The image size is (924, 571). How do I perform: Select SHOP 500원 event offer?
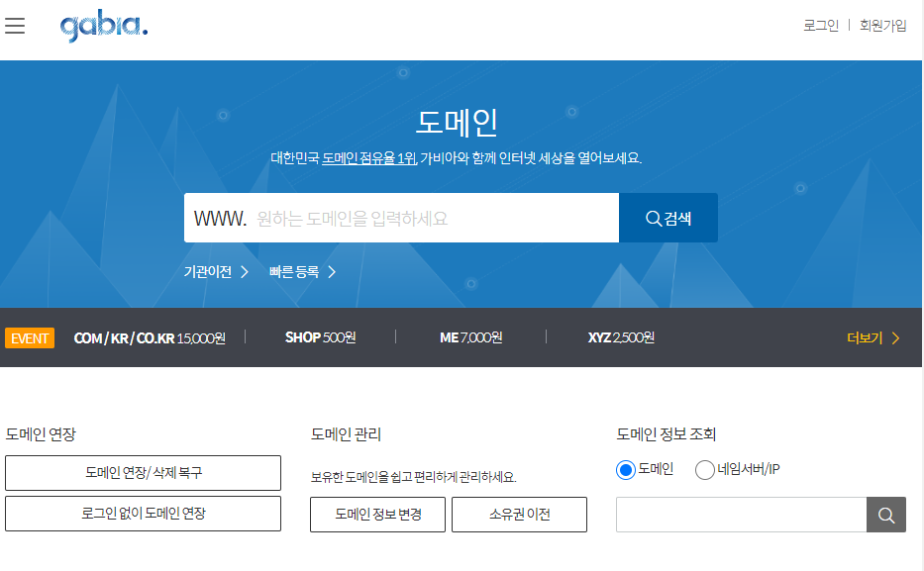321,337
